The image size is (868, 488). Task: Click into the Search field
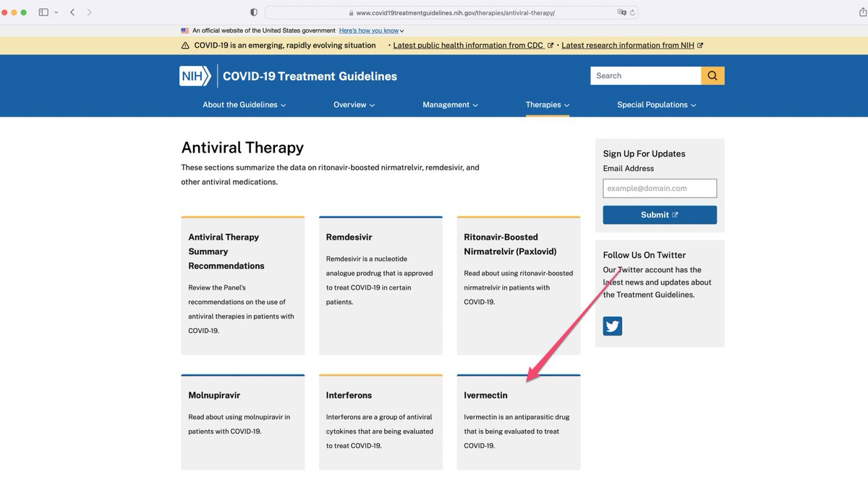click(x=645, y=75)
